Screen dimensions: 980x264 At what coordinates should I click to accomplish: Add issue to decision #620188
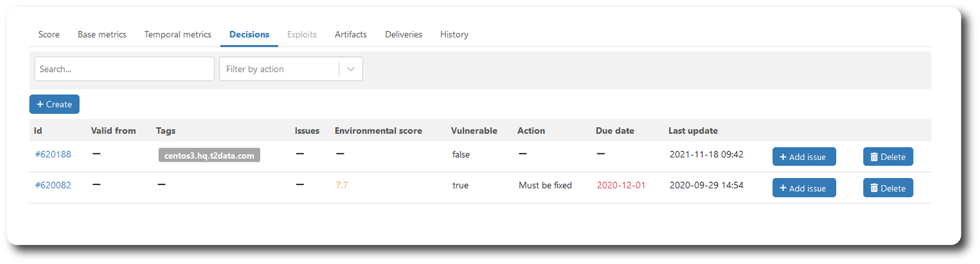pyautogui.click(x=804, y=157)
